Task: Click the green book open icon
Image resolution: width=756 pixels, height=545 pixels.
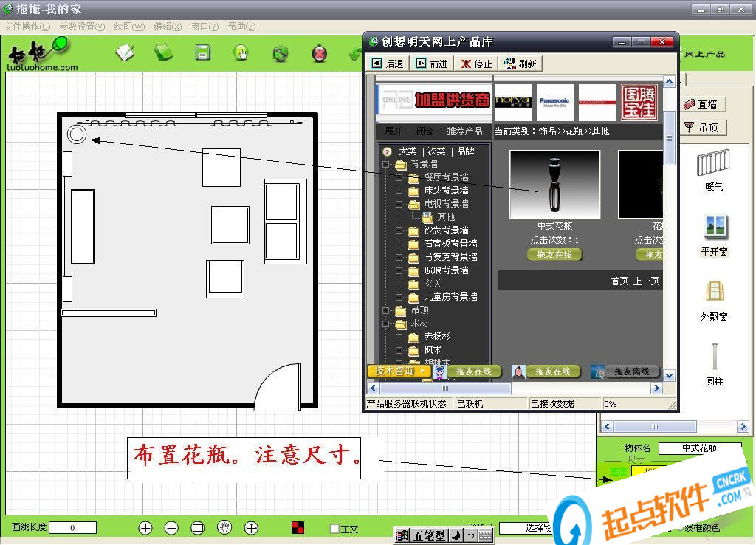Action: (163, 52)
